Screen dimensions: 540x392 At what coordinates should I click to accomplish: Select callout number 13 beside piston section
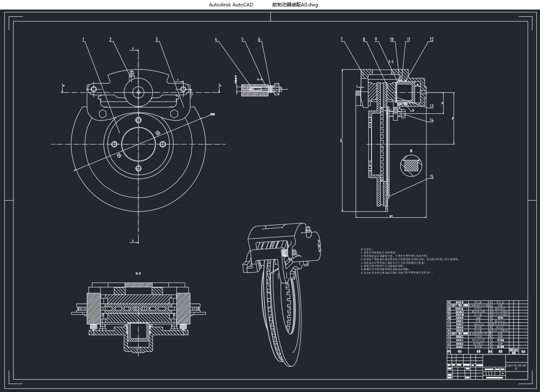pyautogui.click(x=431, y=106)
